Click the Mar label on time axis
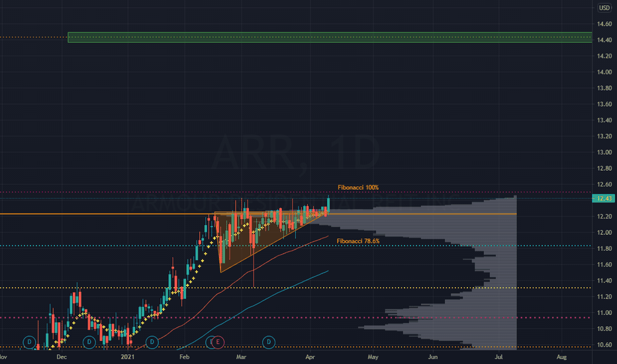Screen dimensions: 617x364 click(241, 357)
